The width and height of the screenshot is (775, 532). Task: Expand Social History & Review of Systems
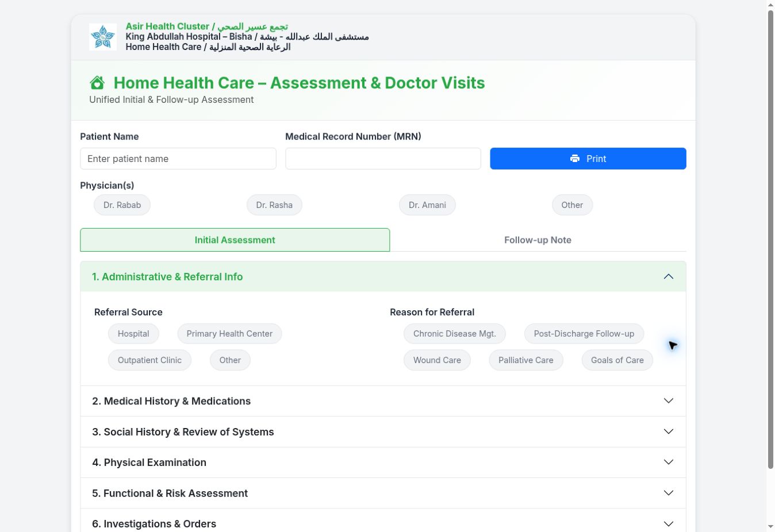pyautogui.click(x=383, y=432)
